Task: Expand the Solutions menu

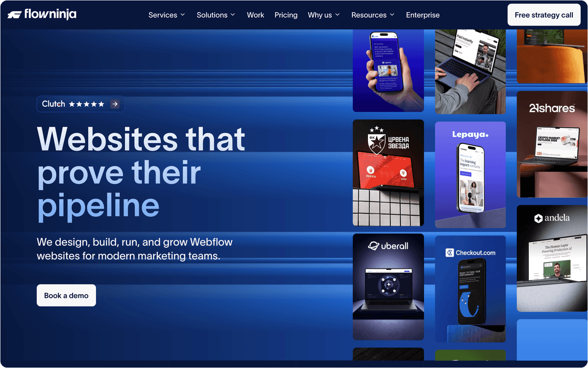Action: click(216, 15)
